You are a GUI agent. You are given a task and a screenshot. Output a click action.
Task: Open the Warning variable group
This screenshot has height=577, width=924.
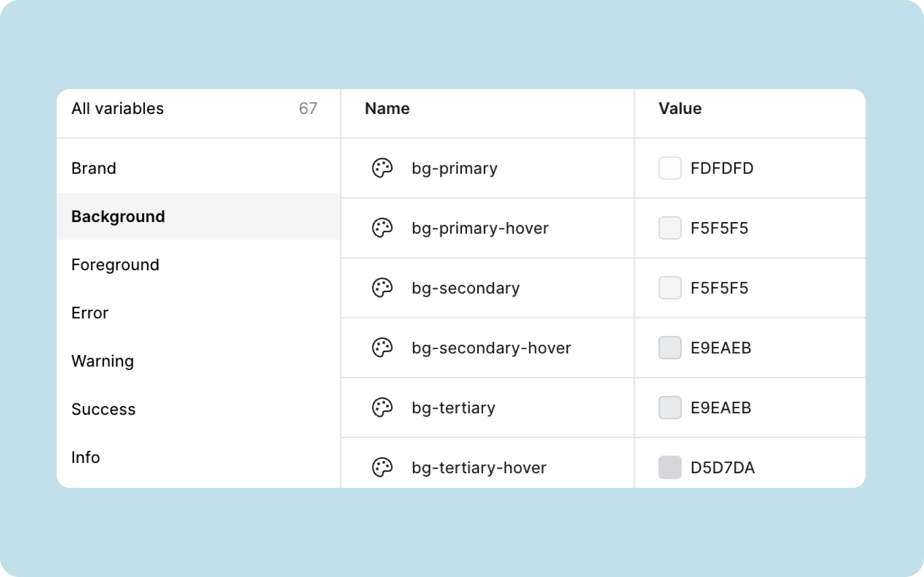click(198, 361)
